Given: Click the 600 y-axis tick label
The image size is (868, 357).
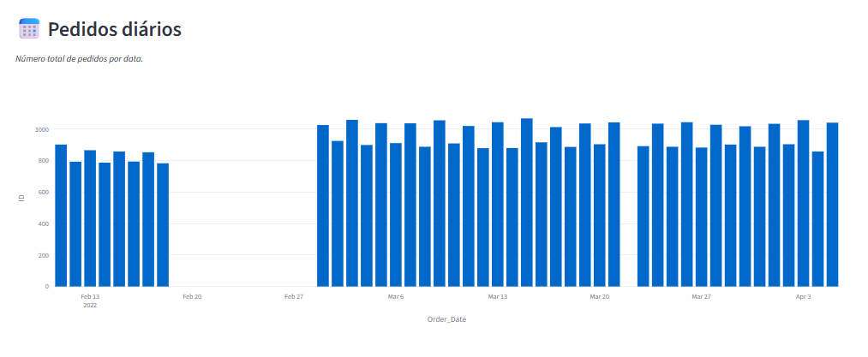Looking at the screenshot, I should (x=45, y=192).
